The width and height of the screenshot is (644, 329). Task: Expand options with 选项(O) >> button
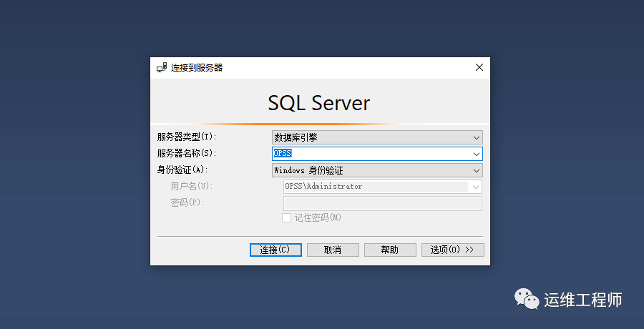[453, 250]
